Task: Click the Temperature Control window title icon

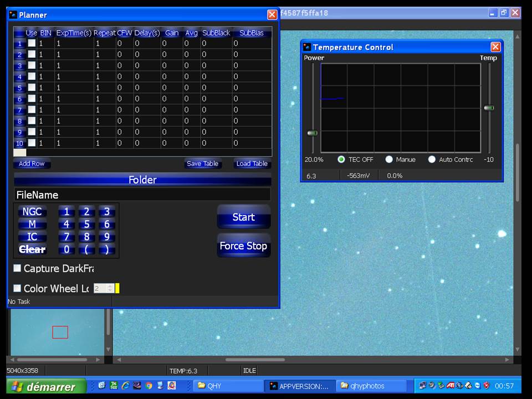Action: tap(306, 47)
